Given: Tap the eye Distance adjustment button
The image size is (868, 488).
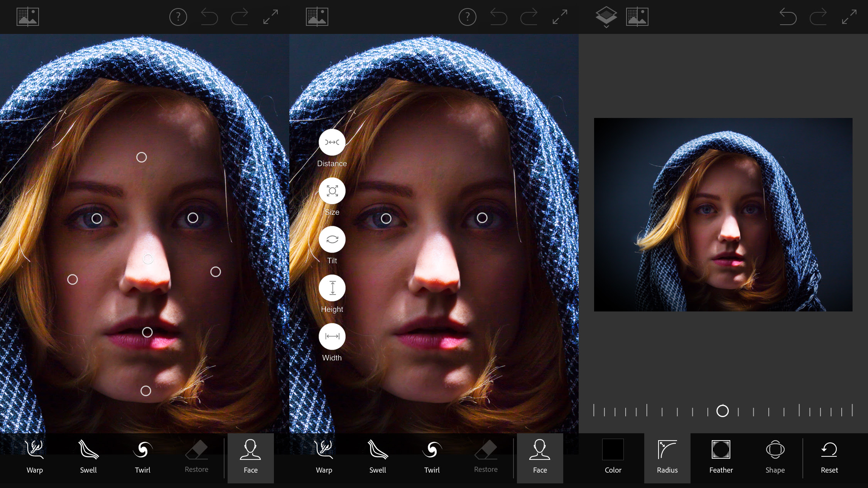Looking at the screenshot, I should tap(332, 142).
